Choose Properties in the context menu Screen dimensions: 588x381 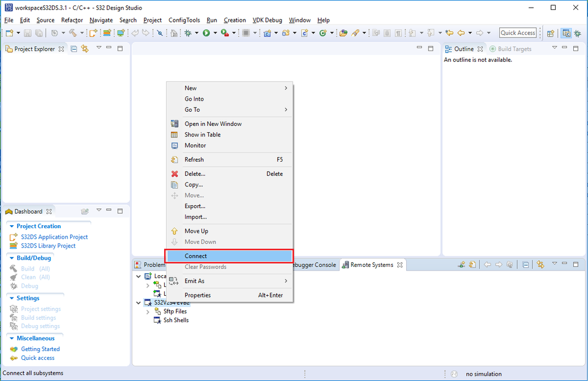pos(229,295)
